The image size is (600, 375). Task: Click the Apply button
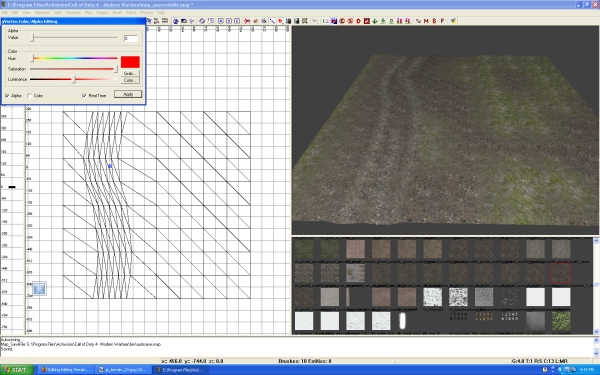(x=128, y=94)
